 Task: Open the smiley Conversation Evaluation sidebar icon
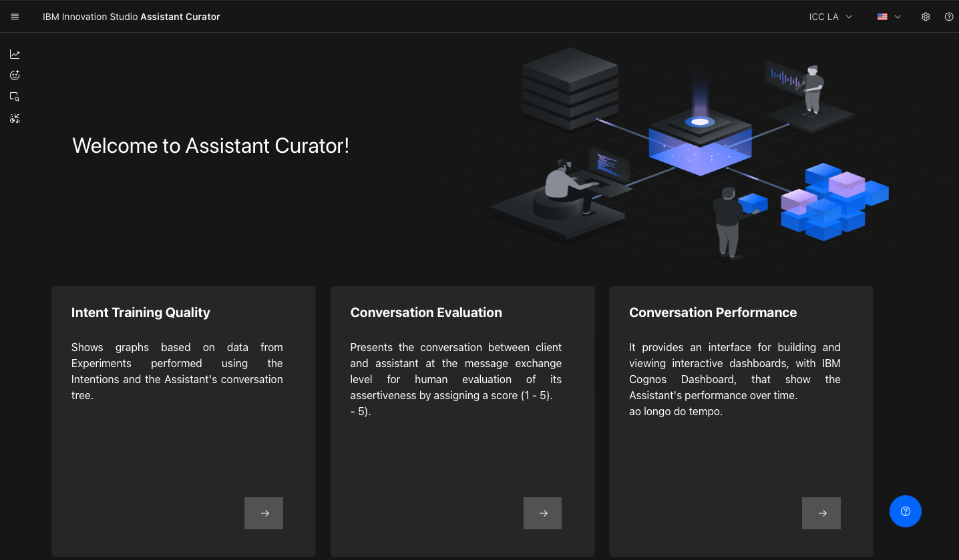click(x=14, y=75)
